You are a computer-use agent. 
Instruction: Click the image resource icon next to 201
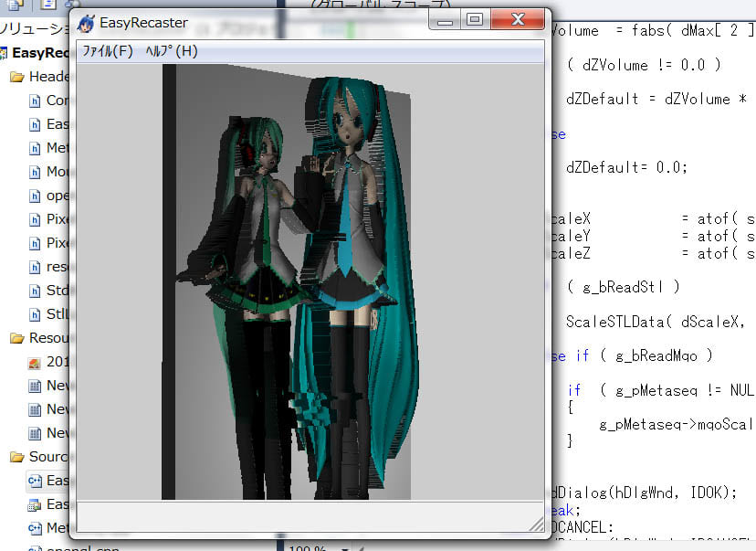point(35,363)
